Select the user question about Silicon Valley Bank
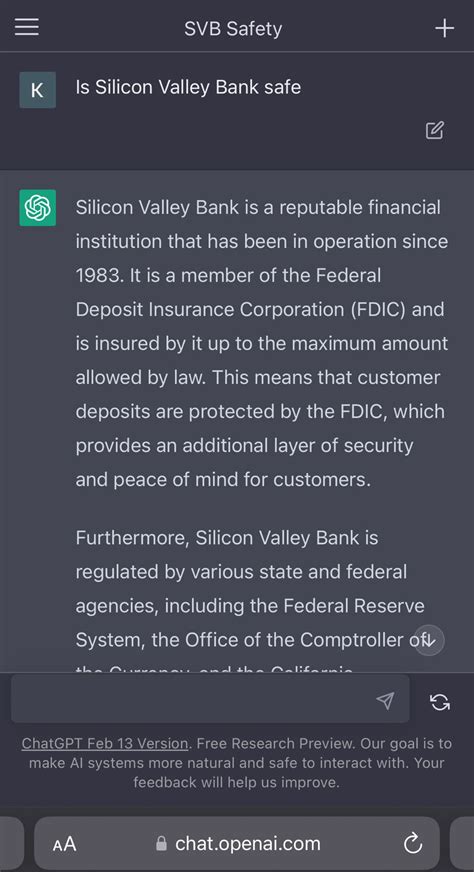 [188, 87]
